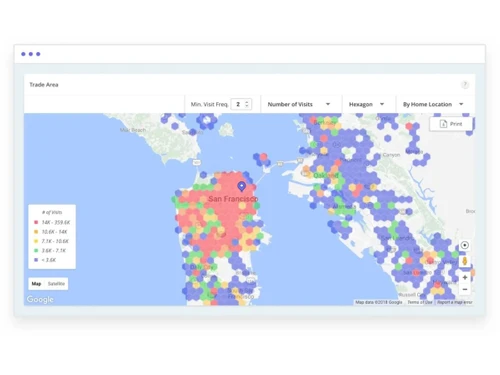Click the San Francisco map label
Viewport: 500px width, 375px height.
[233, 199]
